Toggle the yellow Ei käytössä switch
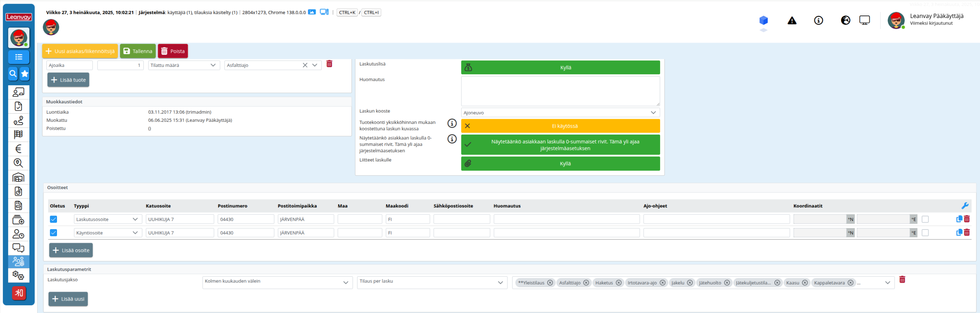 tap(560, 126)
